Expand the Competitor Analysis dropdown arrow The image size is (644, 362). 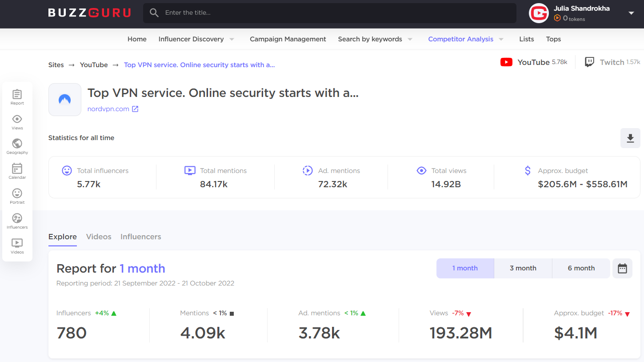(x=501, y=39)
